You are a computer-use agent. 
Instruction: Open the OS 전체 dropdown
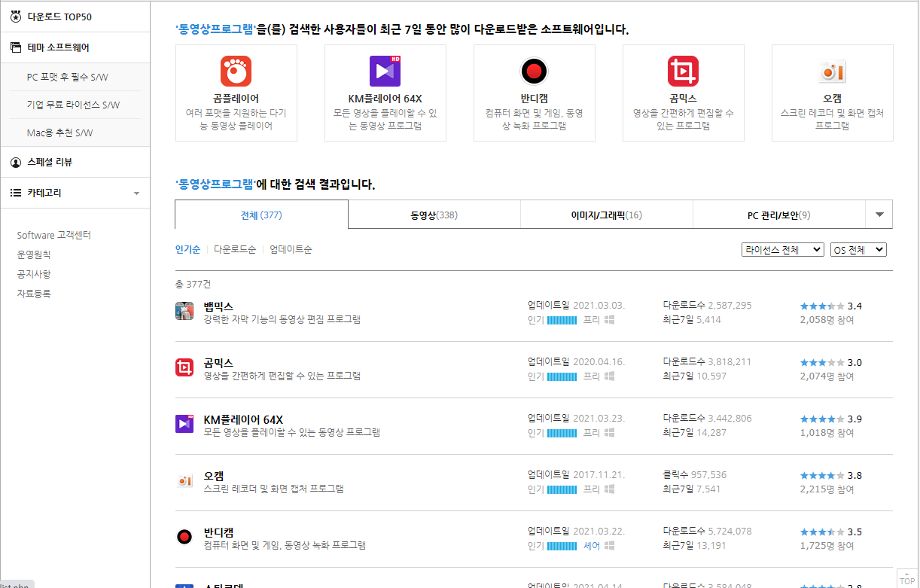coord(859,250)
